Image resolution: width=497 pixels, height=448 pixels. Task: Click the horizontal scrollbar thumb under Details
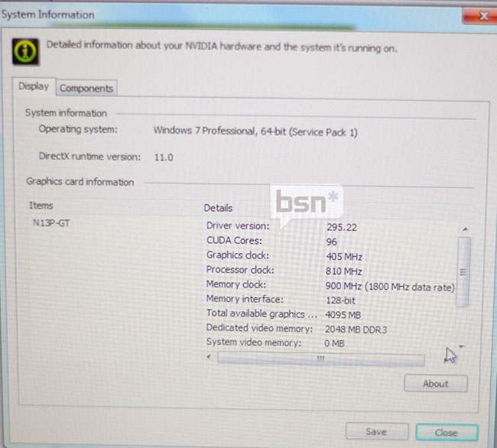[321, 359]
